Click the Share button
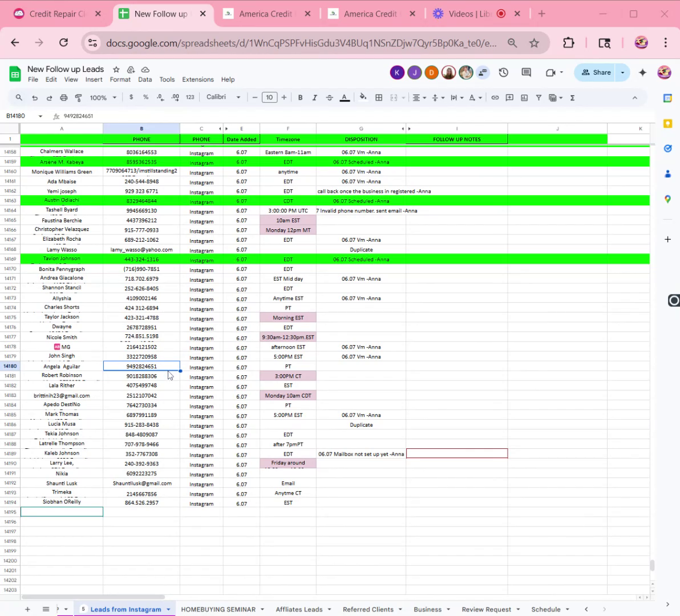 tap(596, 72)
